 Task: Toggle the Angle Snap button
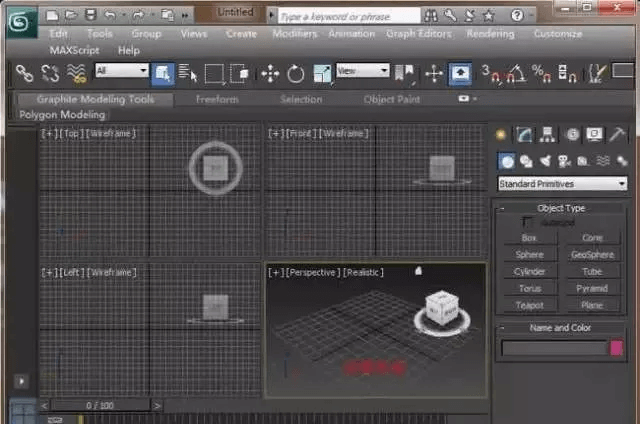pyautogui.click(x=516, y=74)
